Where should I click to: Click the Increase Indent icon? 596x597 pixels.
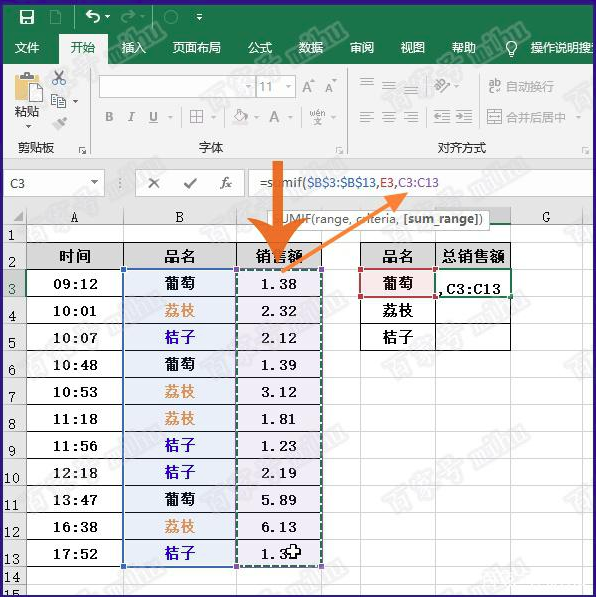tap(464, 117)
